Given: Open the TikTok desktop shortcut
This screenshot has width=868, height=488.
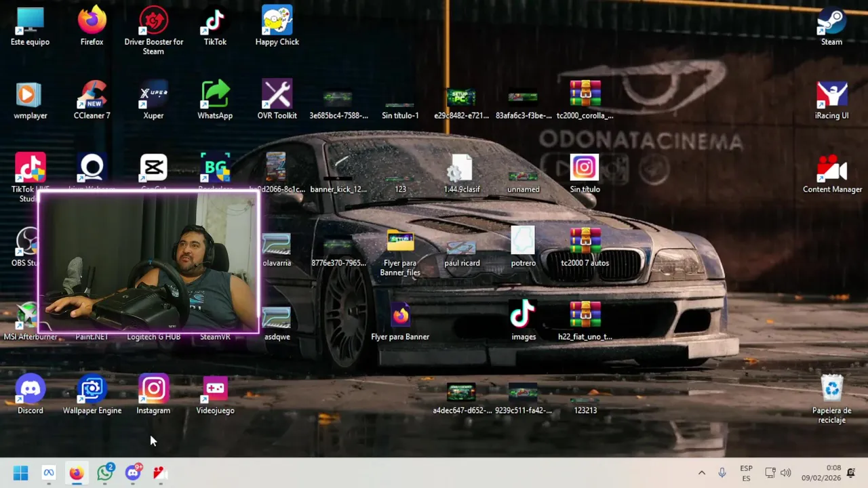Looking at the screenshot, I should [215, 26].
